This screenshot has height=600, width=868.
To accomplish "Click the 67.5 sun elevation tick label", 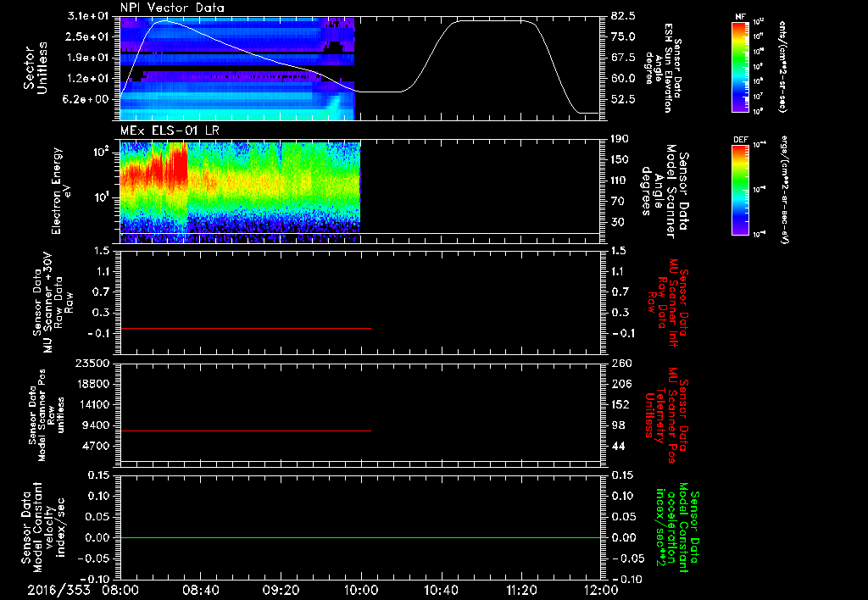I will click(623, 58).
